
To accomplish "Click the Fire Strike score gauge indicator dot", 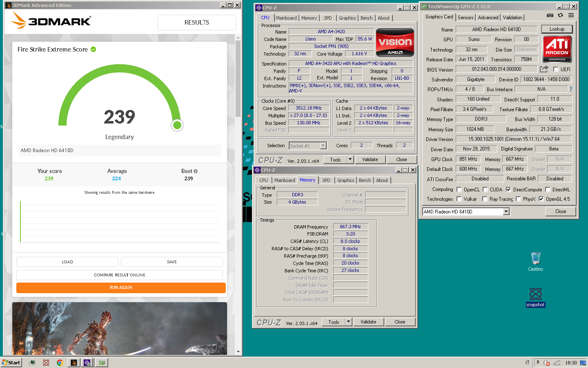I will 177,125.
